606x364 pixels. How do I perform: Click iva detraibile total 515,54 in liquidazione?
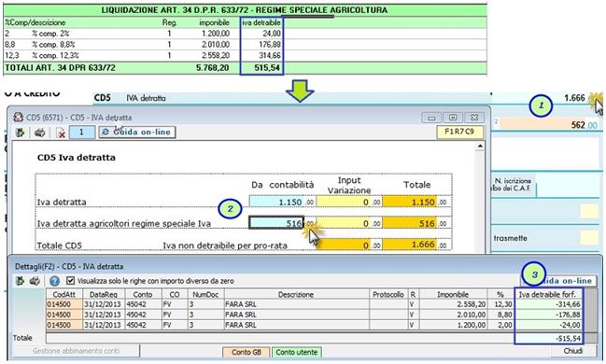click(267, 67)
